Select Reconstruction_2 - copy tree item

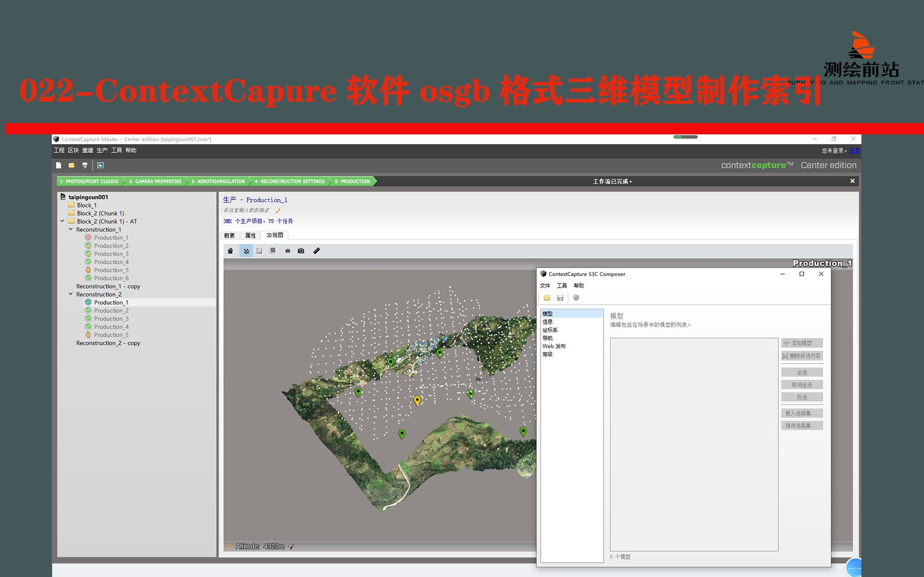[x=108, y=343]
